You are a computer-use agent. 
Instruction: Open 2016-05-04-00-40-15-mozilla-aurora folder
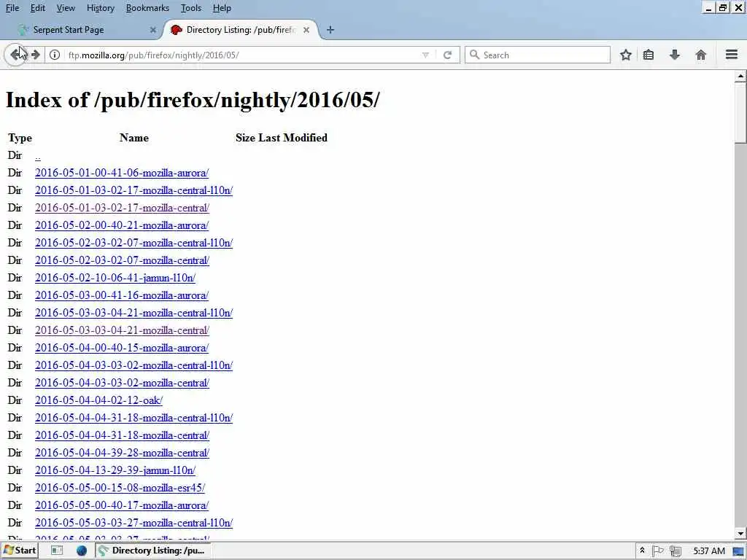(x=122, y=348)
